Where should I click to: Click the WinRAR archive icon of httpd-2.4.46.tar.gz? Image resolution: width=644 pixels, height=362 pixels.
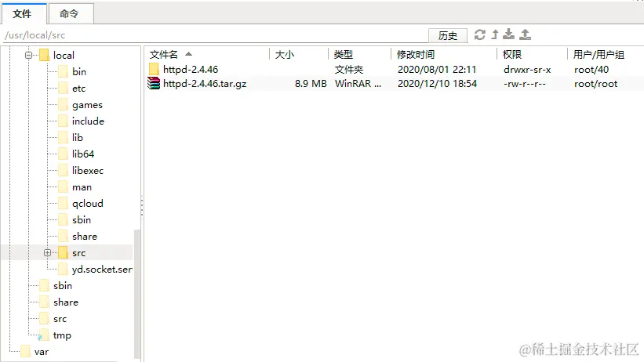(154, 84)
